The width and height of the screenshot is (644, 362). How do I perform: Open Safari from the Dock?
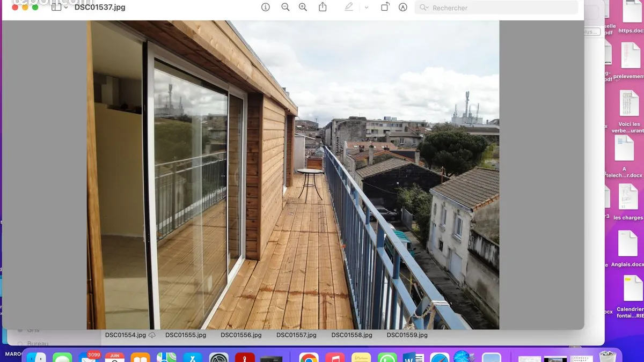click(x=439, y=358)
